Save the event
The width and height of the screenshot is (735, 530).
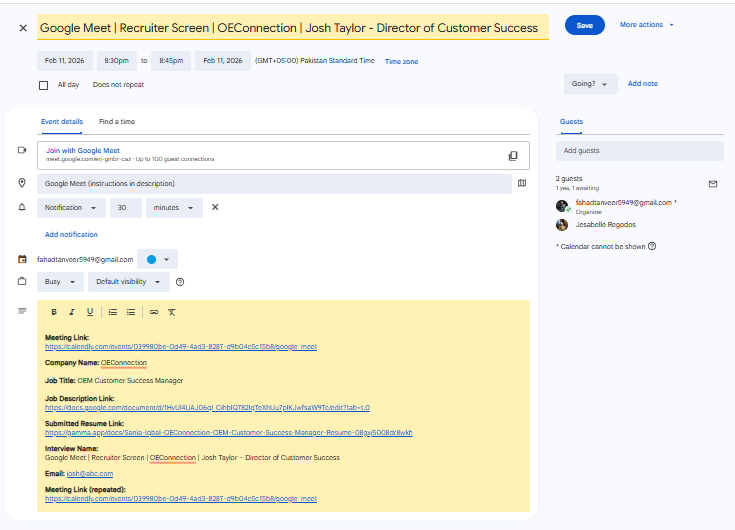coord(585,25)
